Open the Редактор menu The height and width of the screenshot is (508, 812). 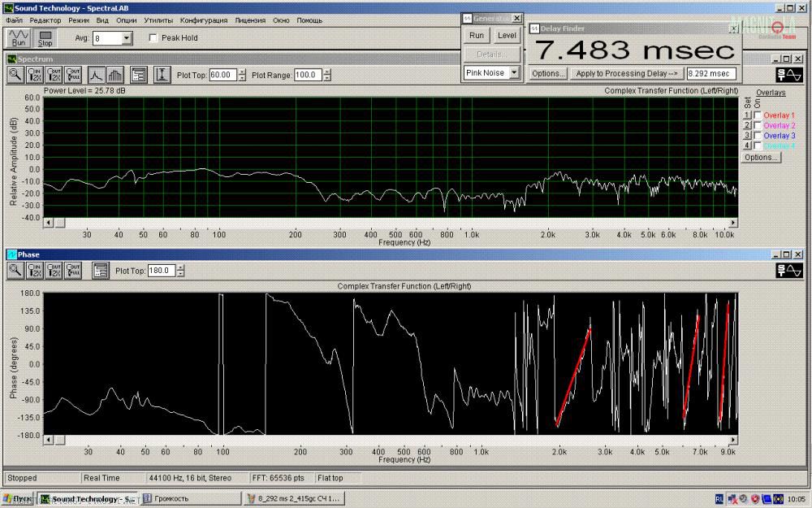45,20
